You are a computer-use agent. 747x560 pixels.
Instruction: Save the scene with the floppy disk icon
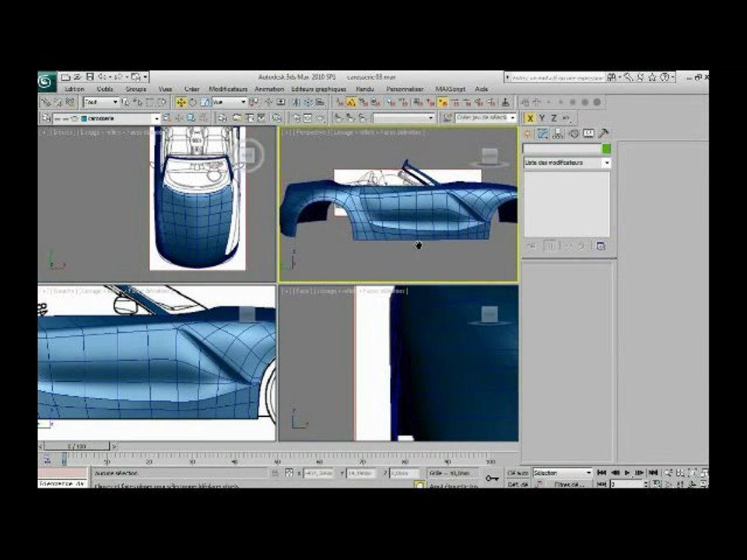[89, 77]
